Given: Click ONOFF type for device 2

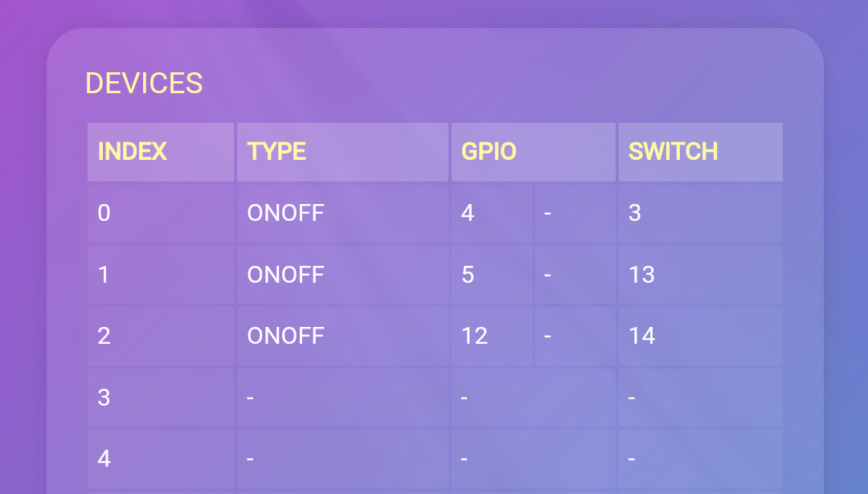Looking at the screenshot, I should (285, 336).
